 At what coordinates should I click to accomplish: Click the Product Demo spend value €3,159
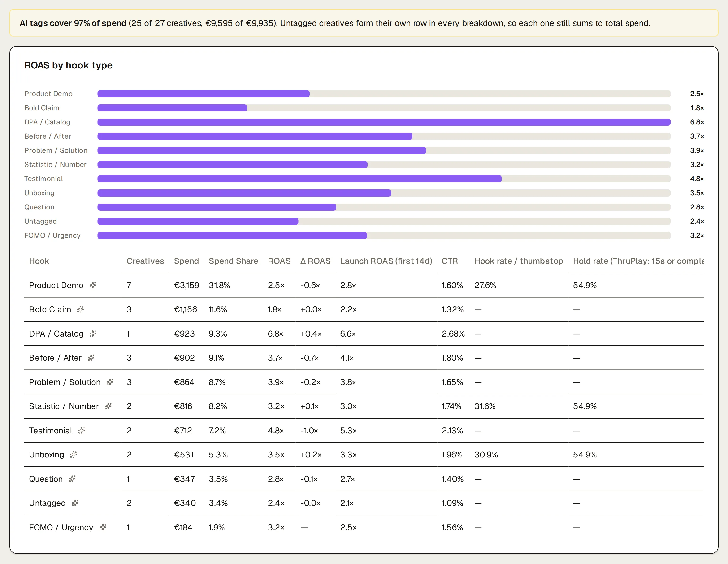pyautogui.click(x=187, y=285)
